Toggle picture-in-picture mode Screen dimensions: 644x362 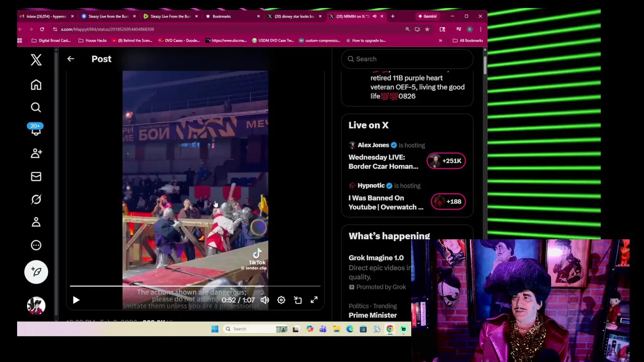[x=298, y=300]
